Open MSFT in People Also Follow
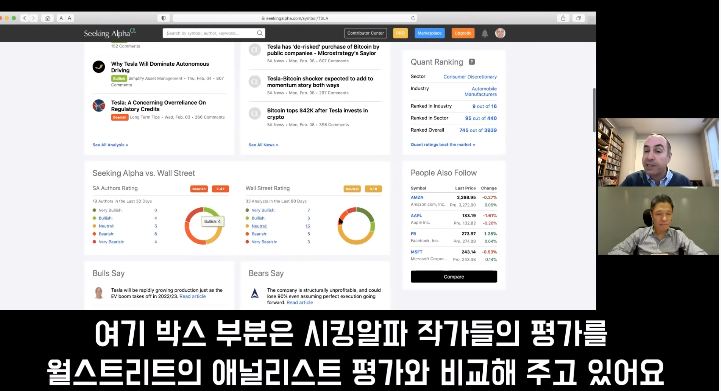 pyautogui.click(x=417, y=252)
